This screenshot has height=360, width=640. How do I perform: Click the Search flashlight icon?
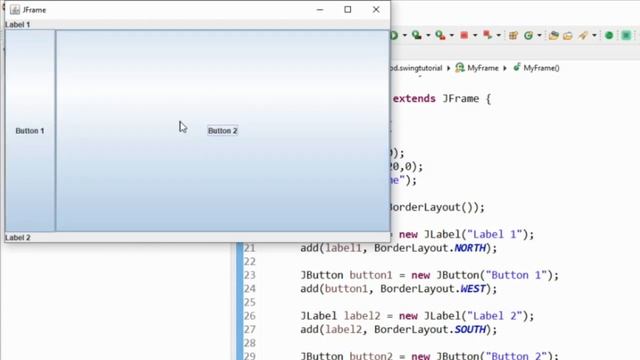coord(583,36)
